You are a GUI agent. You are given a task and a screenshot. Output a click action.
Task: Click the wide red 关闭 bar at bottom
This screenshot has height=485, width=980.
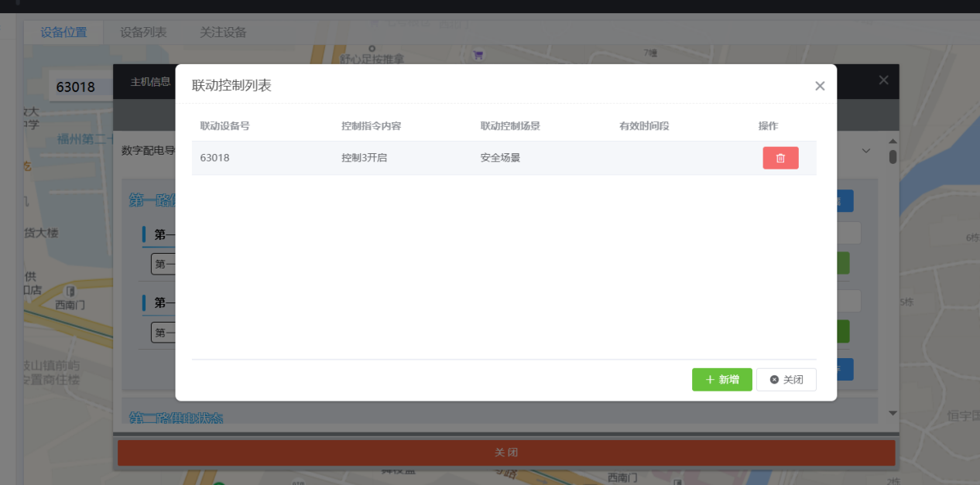tap(505, 453)
